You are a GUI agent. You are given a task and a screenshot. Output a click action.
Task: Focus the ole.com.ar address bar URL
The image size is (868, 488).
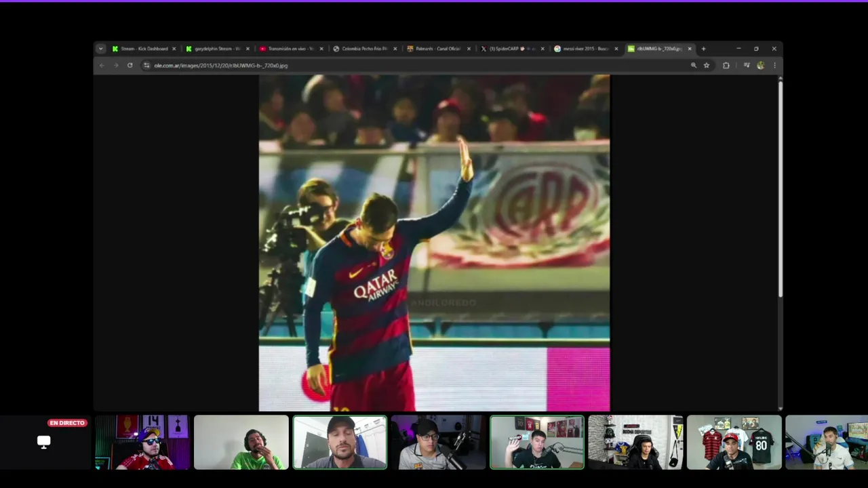click(221, 66)
